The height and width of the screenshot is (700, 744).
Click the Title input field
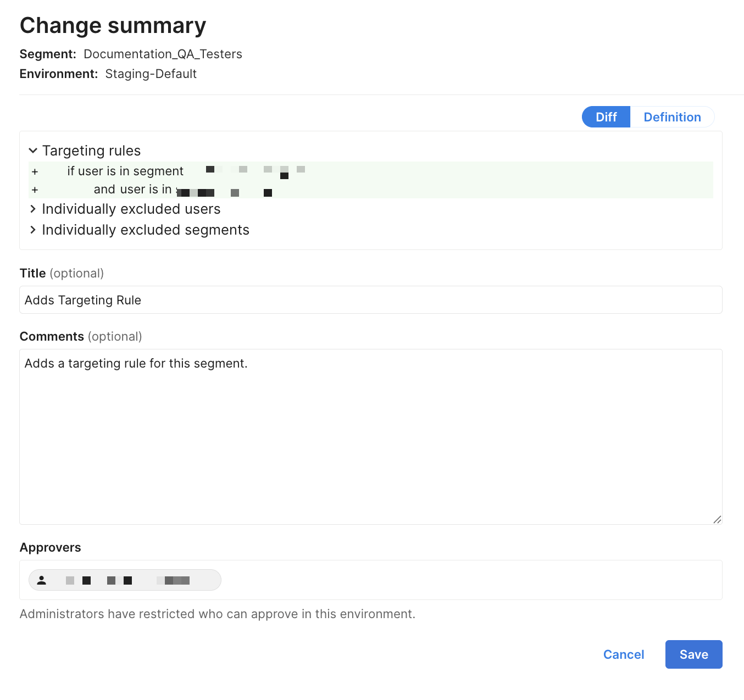[370, 300]
